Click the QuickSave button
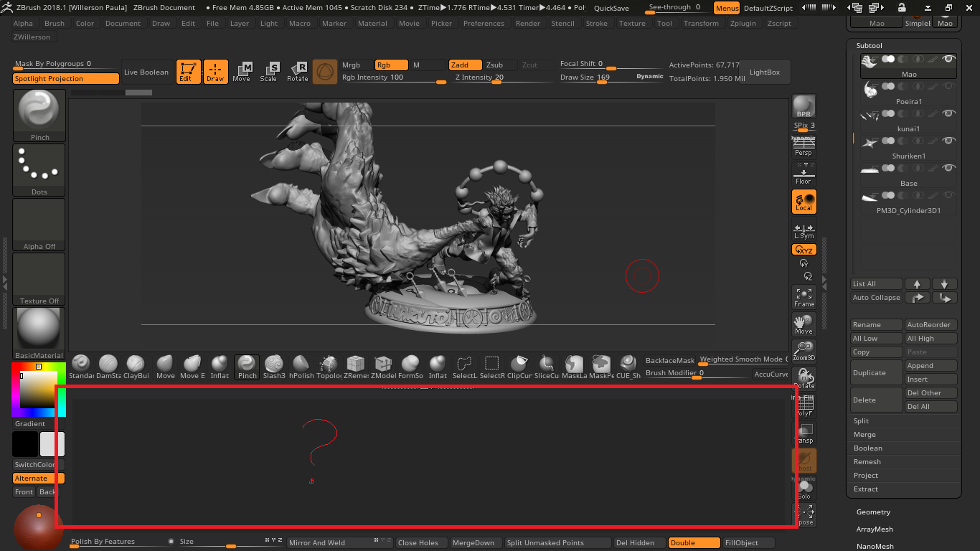This screenshot has height=551, width=980. tap(611, 8)
